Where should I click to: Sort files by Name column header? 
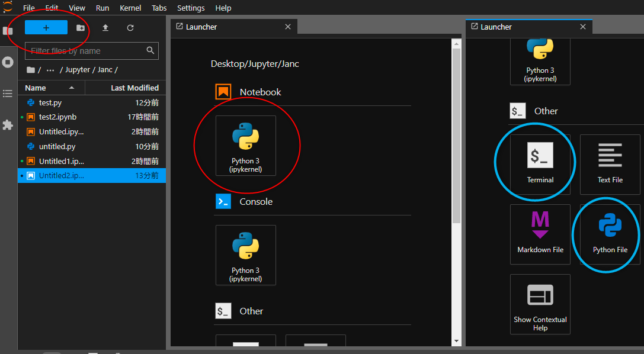click(36, 88)
